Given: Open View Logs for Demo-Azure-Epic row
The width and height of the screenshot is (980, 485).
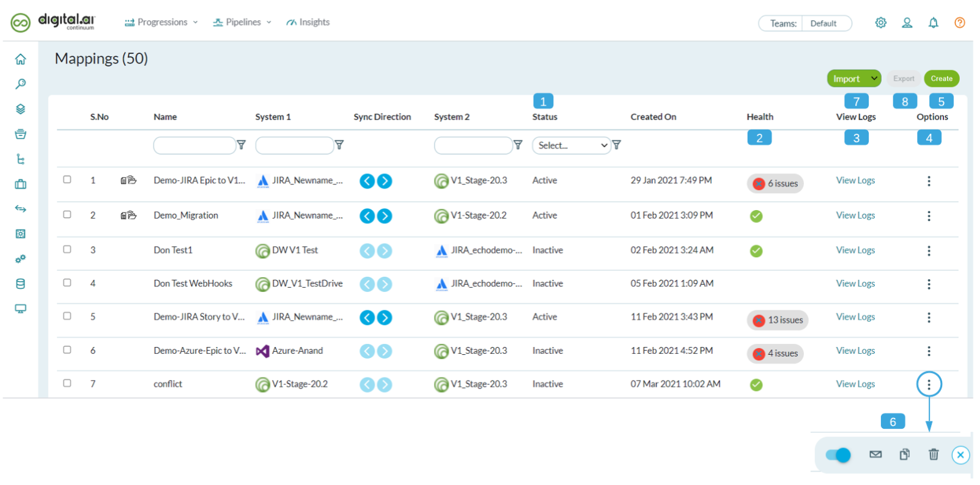Looking at the screenshot, I should tap(855, 351).
